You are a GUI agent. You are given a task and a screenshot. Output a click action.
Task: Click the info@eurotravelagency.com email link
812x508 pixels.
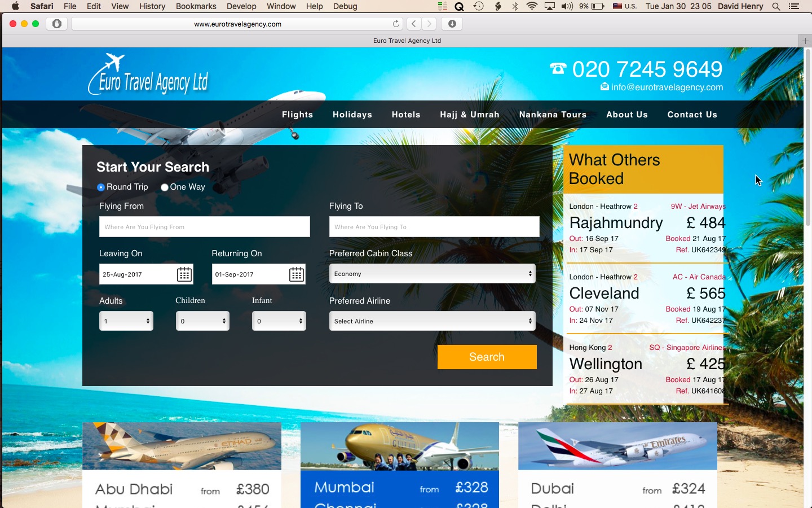667,87
